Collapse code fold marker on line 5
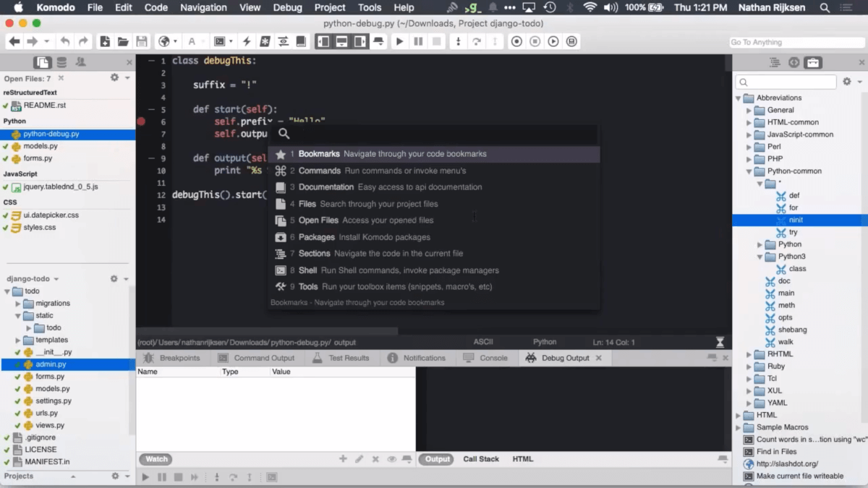Image resolution: width=868 pixels, height=488 pixels. (151, 110)
